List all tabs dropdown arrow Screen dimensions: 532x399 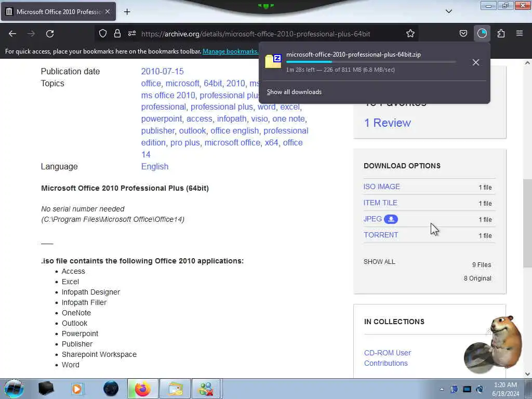click(x=448, y=11)
